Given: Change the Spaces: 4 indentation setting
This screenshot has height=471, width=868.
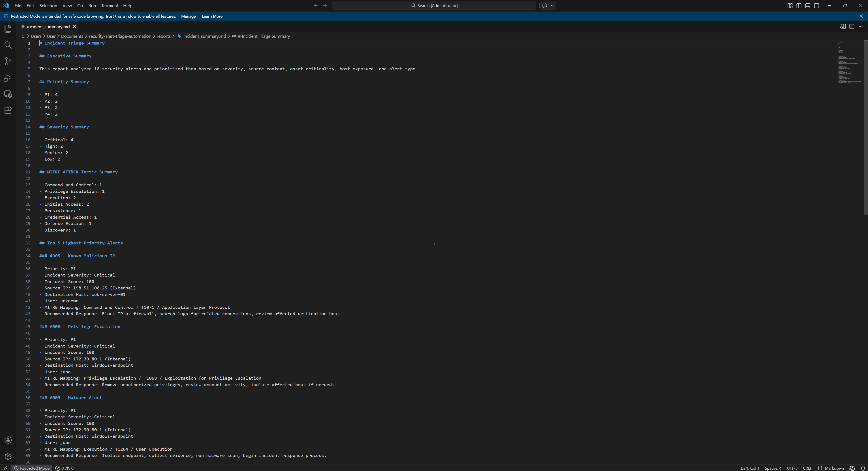Looking at the screenshot, I should pyautogui.click(x=773, y=468).
